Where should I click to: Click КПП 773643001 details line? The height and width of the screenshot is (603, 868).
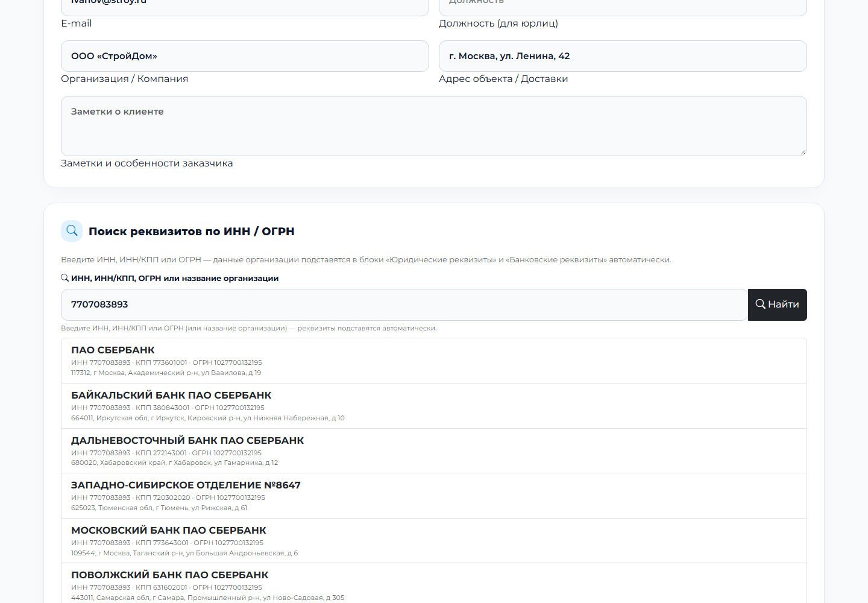pyautogui.click(x=167, y=543)
